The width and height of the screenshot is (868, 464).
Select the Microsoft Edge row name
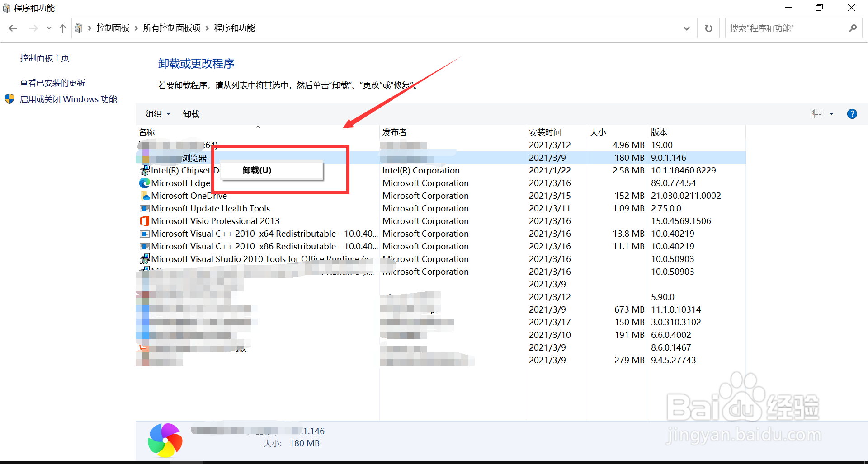click(x=181, y=183)
